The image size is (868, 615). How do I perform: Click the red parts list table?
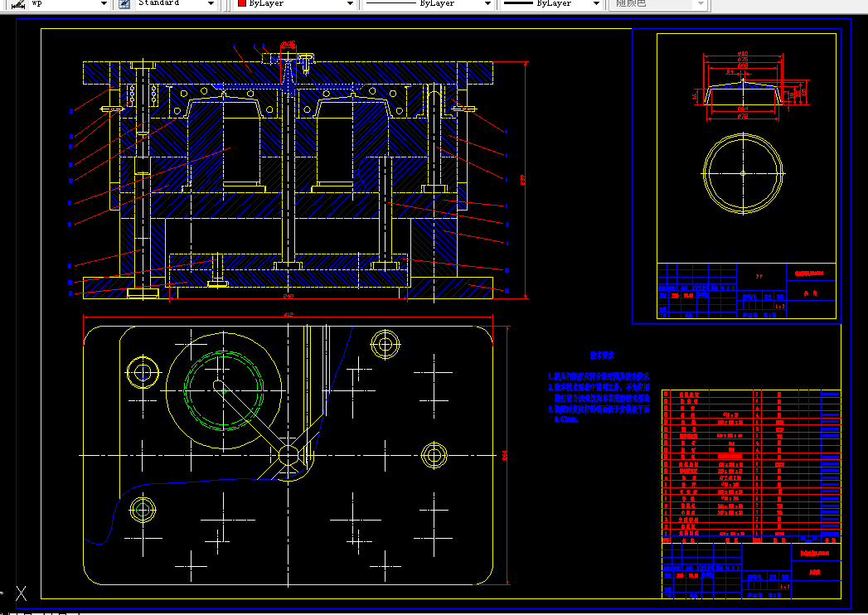(751, 467)
